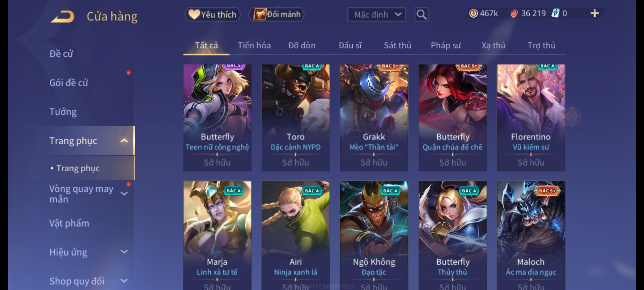Screen dimensions: 644x290
Task: Switch to the Tiến hóa tab
Action: click(x=254, y=45)
